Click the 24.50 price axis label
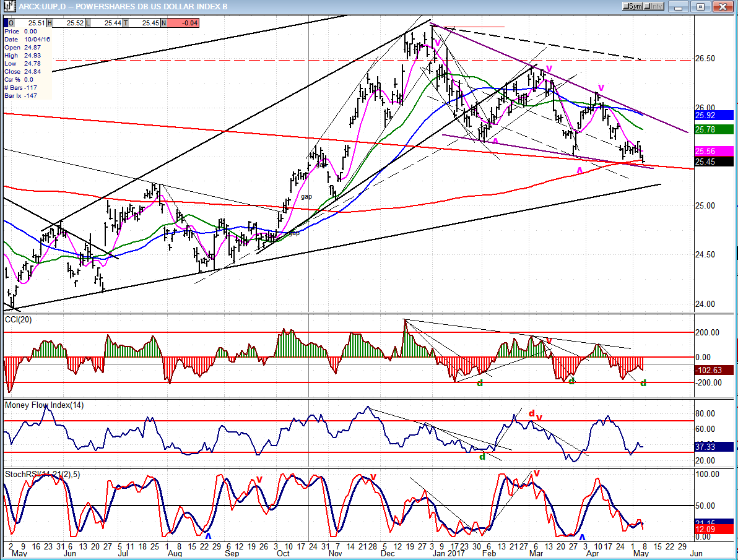The image size is (738, 560). point(705,254)
